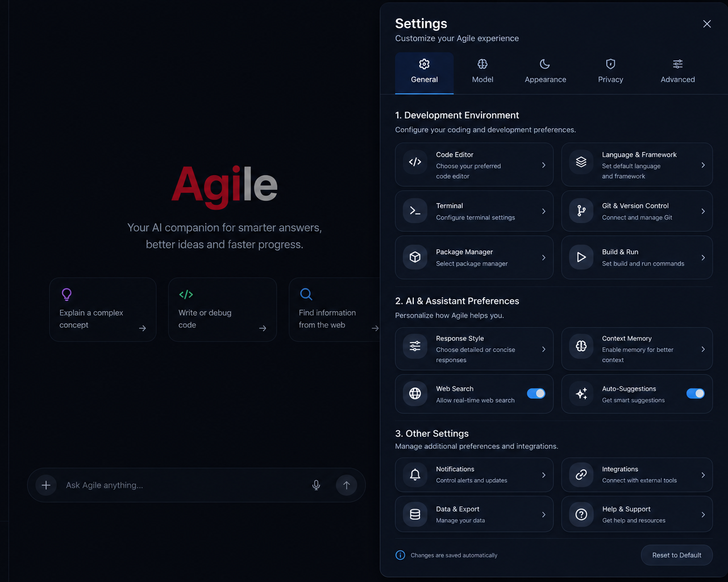Click the Integrations link icon

point(581,475)
